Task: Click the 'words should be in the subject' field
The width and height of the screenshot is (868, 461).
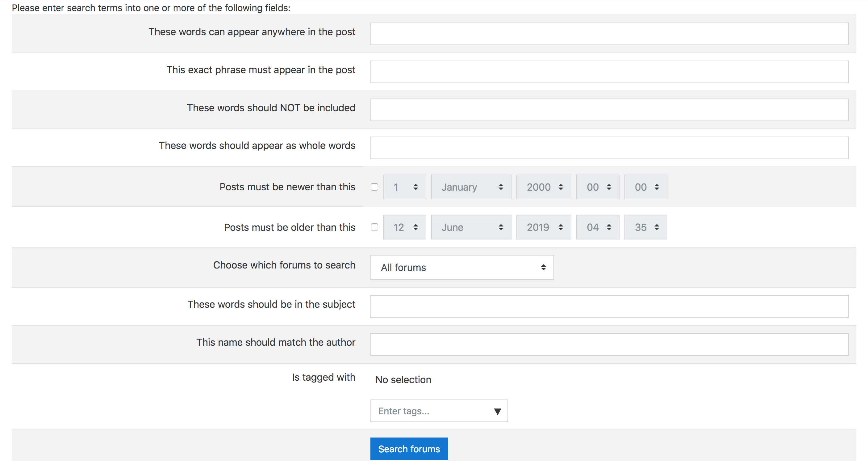Action: tap(609, 306)
